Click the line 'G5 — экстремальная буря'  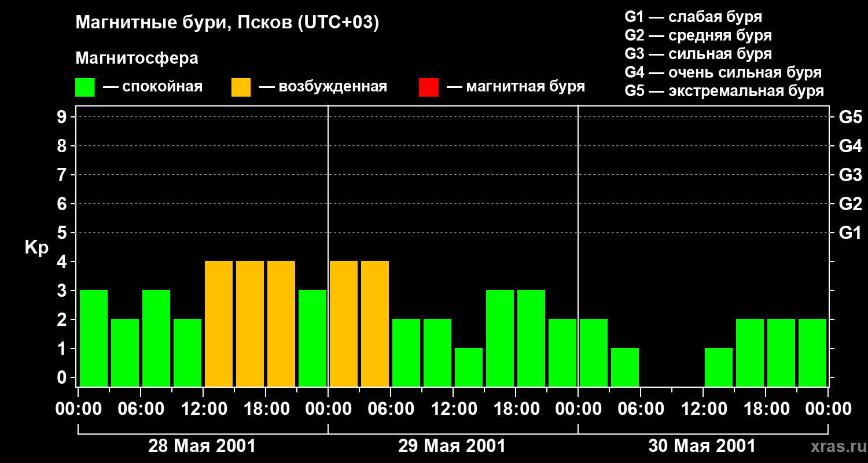coord(724,91)
